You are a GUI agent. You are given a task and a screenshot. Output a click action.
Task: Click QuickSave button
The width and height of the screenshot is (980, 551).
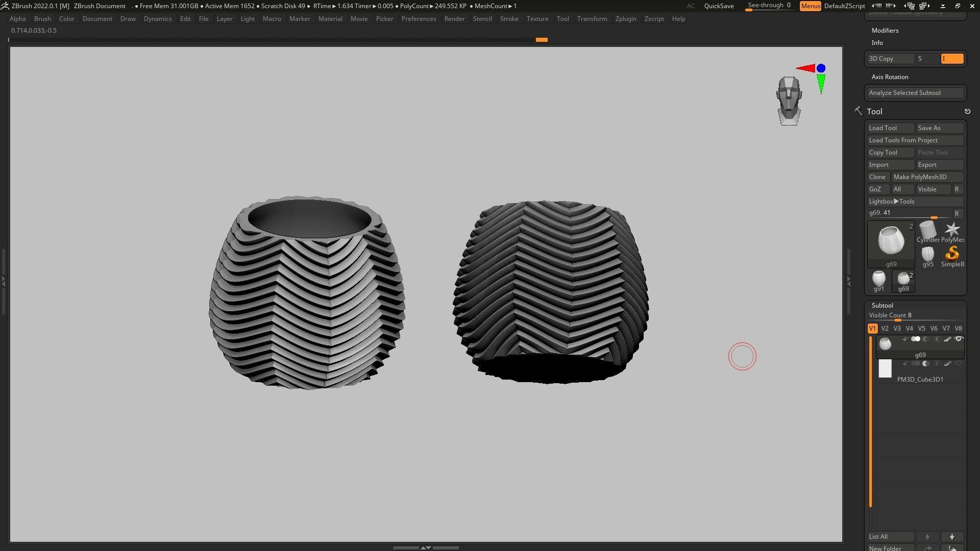click(719, 6)
